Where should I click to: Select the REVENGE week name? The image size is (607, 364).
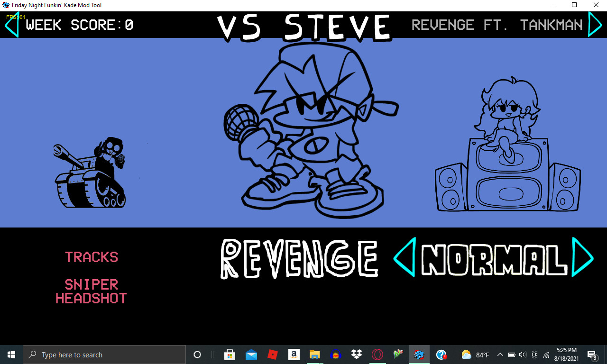299,258
